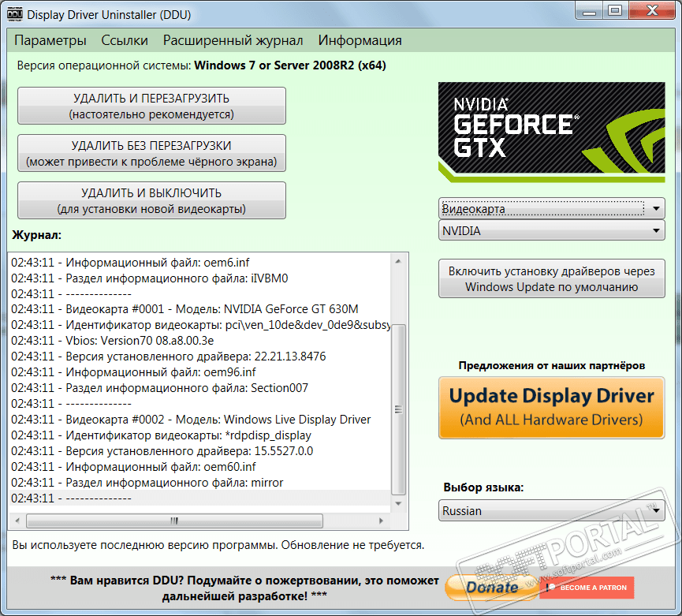This screenshot has width=682, height=616.
Task: Expand the Видеокарта device type dropdown
Action: tap(551, 209)
